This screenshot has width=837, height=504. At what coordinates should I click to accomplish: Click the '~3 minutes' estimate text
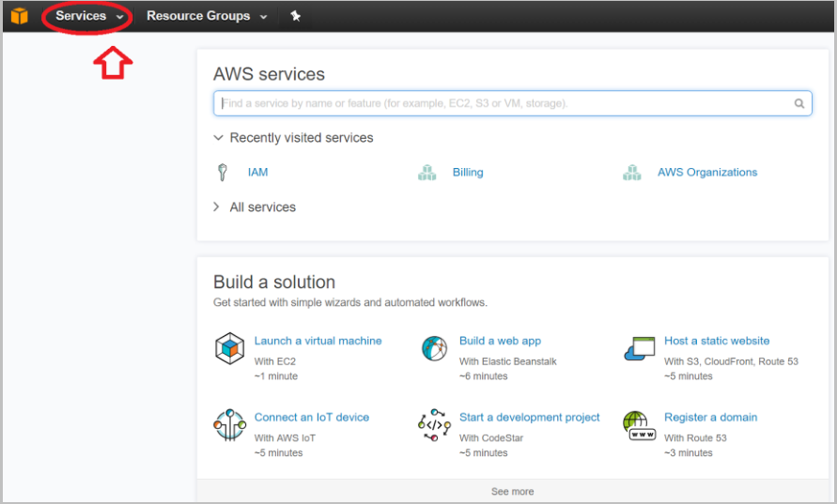click(x=689, y=452)
